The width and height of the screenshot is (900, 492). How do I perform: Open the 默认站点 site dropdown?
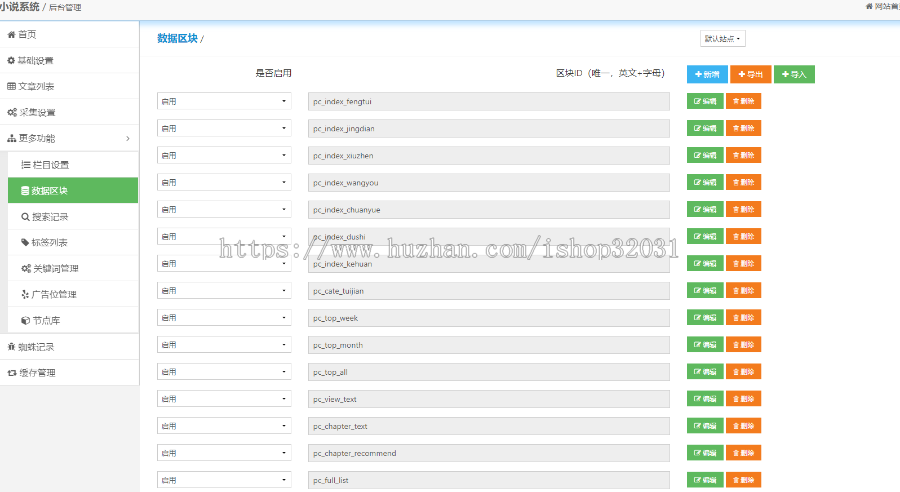tap(723, 38)
